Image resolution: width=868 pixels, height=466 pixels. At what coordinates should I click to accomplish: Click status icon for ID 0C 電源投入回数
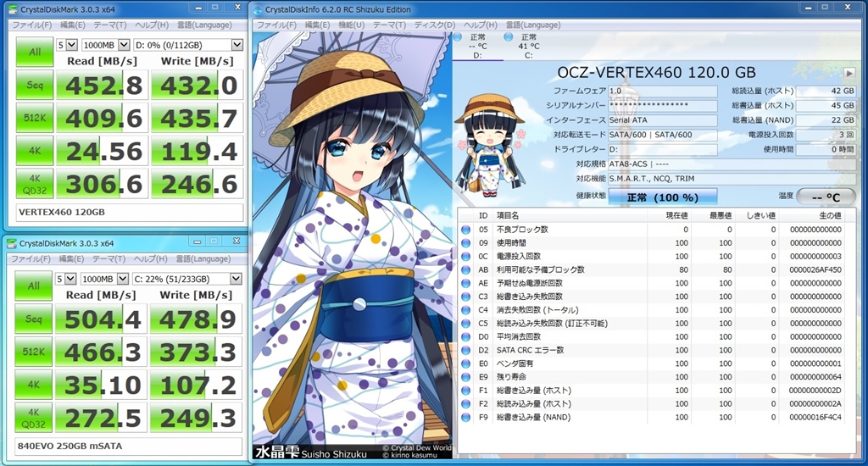pyautogui.click(x=465, y=256)
